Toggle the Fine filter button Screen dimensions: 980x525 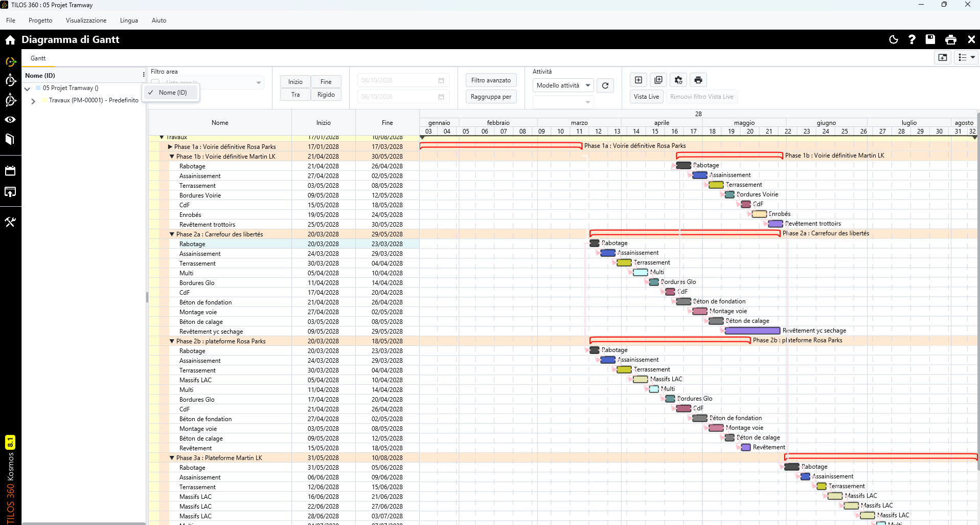pos(326,82)
